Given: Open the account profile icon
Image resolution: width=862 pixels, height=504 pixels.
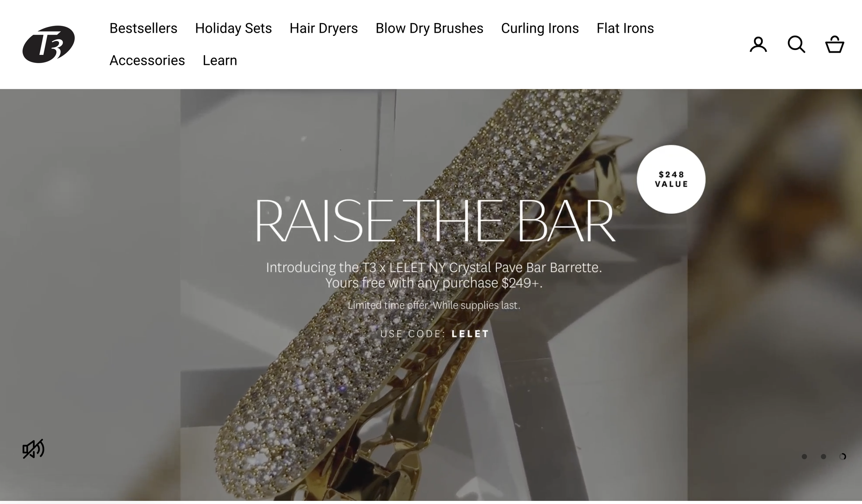Looking at the screenshot, I should tap(758, 44).
